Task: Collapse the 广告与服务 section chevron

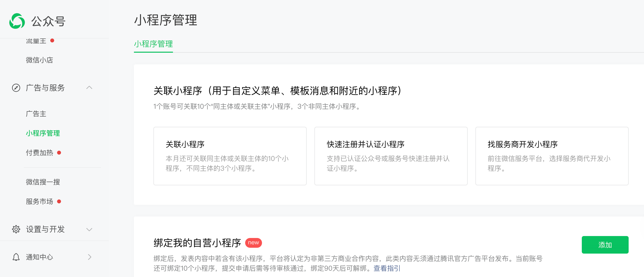Action: pos(89,88)
